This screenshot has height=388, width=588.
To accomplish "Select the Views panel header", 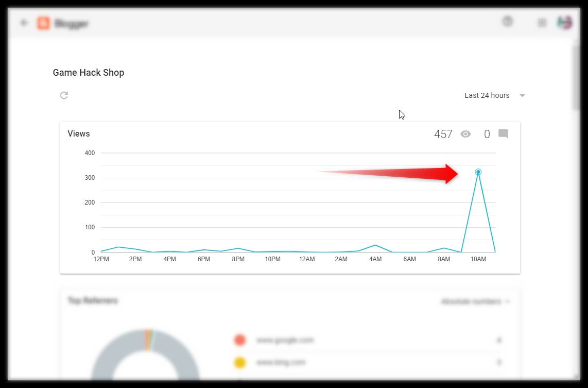I will tap(78, 133).
